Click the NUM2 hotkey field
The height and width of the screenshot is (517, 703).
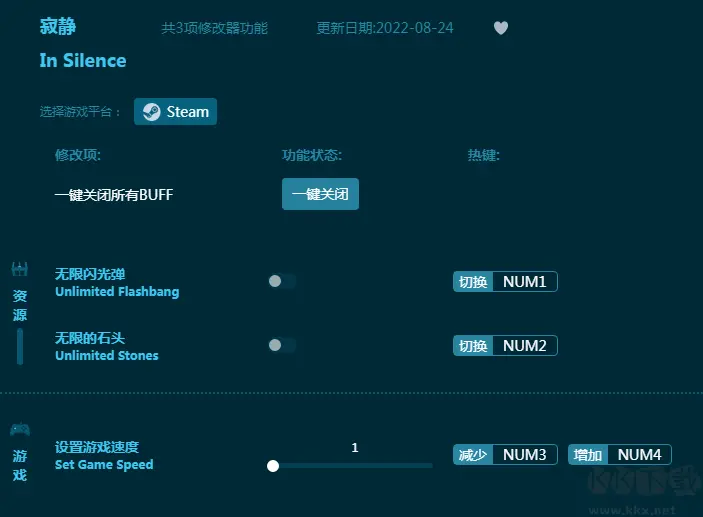524,346
